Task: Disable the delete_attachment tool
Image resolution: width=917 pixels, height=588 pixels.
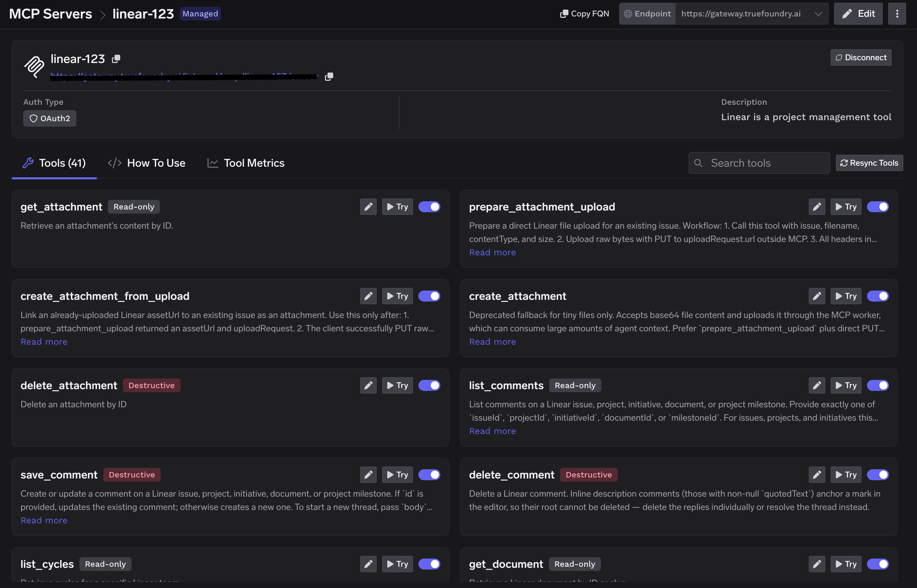Action: pyautogui.click(x=429, y=385)
